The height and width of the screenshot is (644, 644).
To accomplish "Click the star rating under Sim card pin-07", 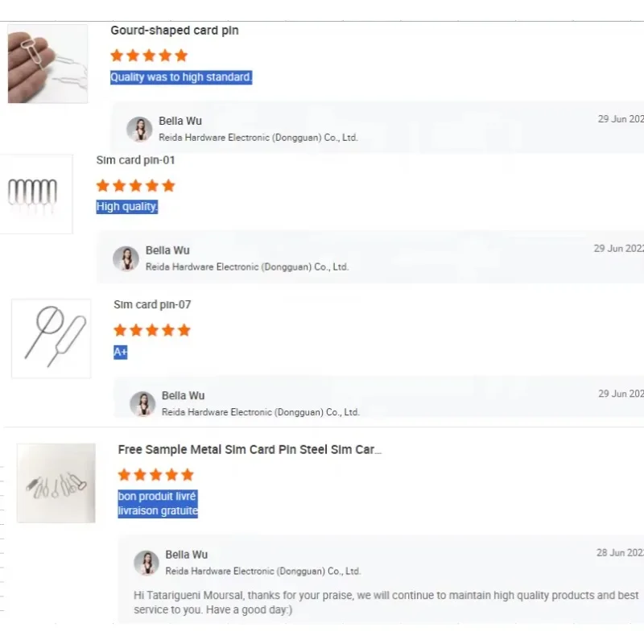I will 152,330.
